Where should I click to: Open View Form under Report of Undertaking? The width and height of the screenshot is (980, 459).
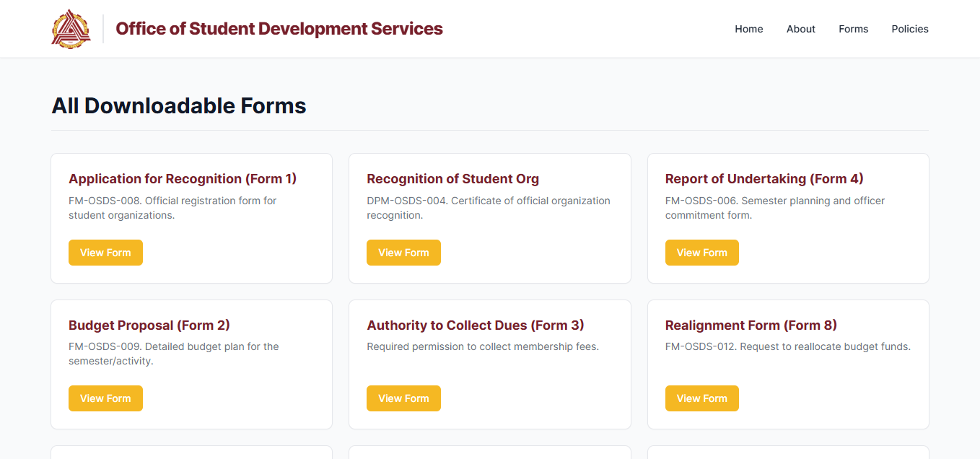click(x=701, y=253)
